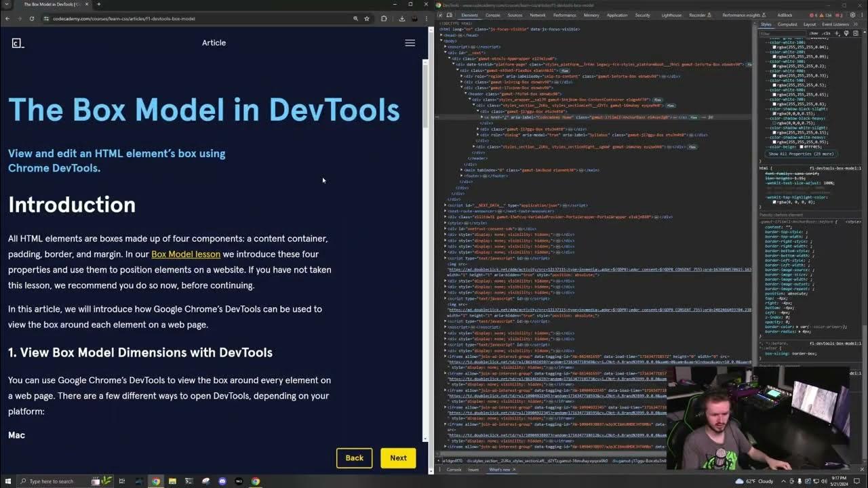Expand the head element in DOM tree
Screen dimensions: 868x488
click(x=441, y=35)
